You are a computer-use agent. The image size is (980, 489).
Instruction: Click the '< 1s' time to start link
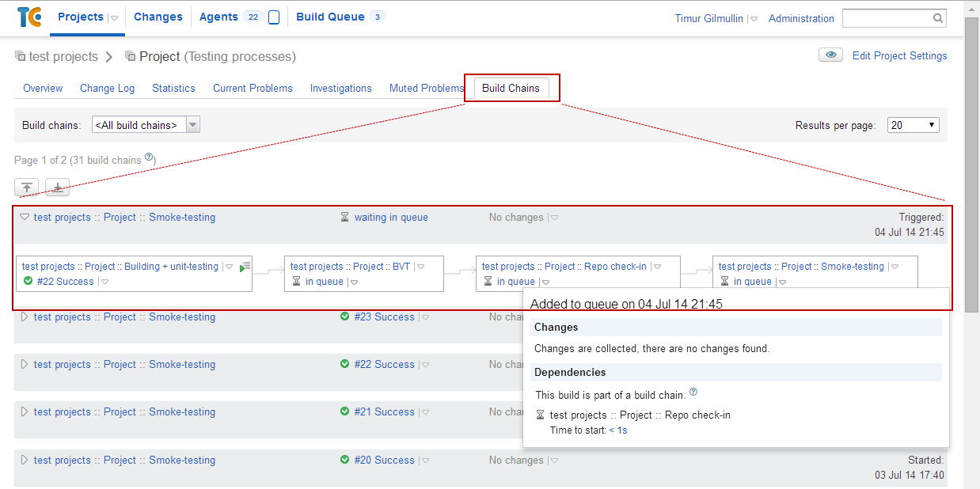tap(618, 430)
